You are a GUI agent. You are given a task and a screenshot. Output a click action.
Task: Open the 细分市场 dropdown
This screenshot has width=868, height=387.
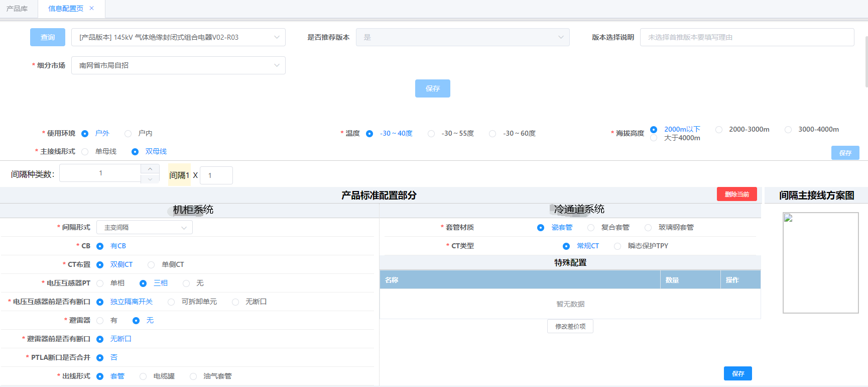178,65
